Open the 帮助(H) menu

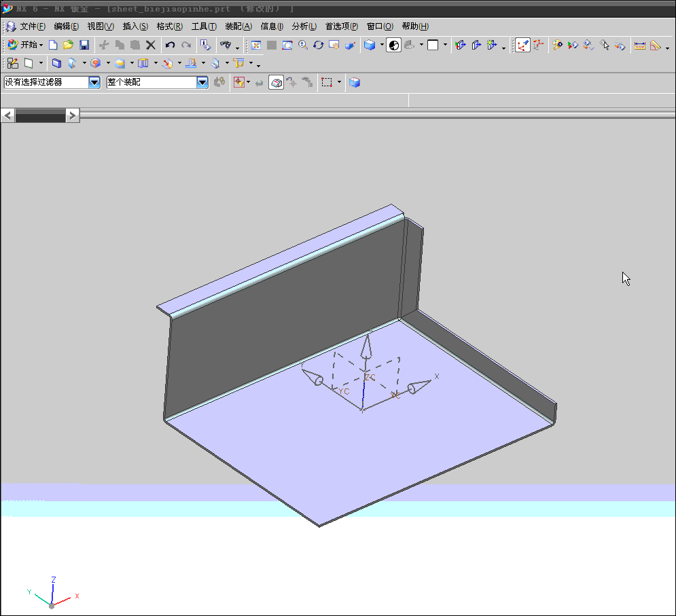tap(415, 26)
